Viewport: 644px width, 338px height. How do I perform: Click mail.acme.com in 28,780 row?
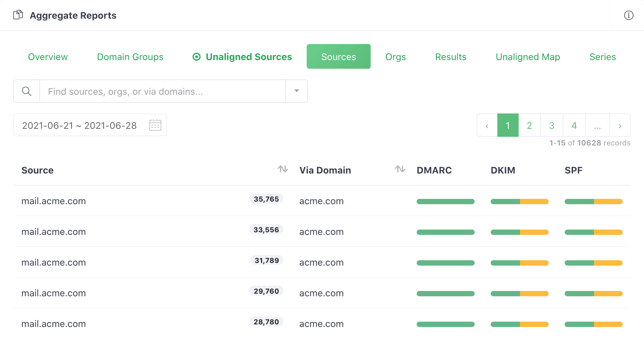click(x=54, y=324)
